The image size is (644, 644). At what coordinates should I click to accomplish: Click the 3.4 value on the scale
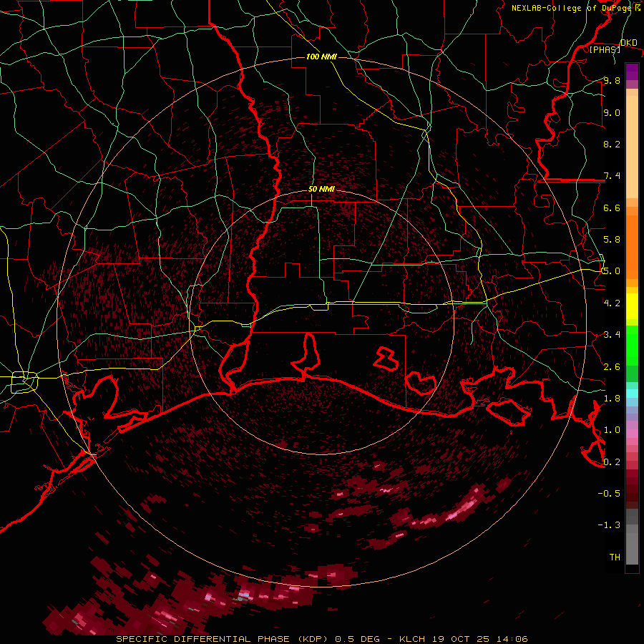tap(612, 335)
